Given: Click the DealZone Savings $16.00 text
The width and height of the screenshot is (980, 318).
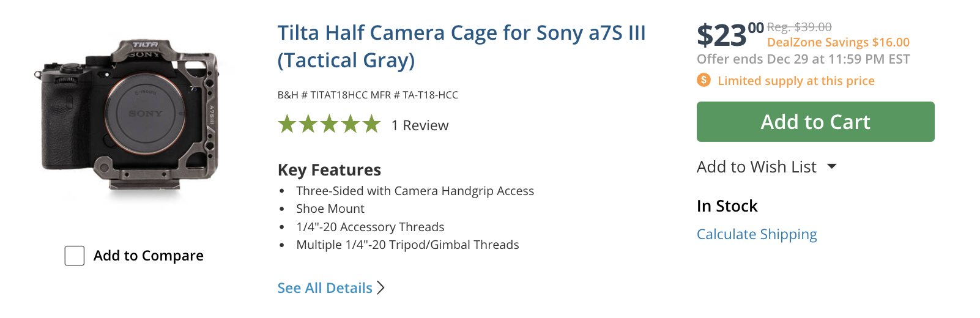Looking at the screenshot, I should pyautogui.click(x=838, y=42).
